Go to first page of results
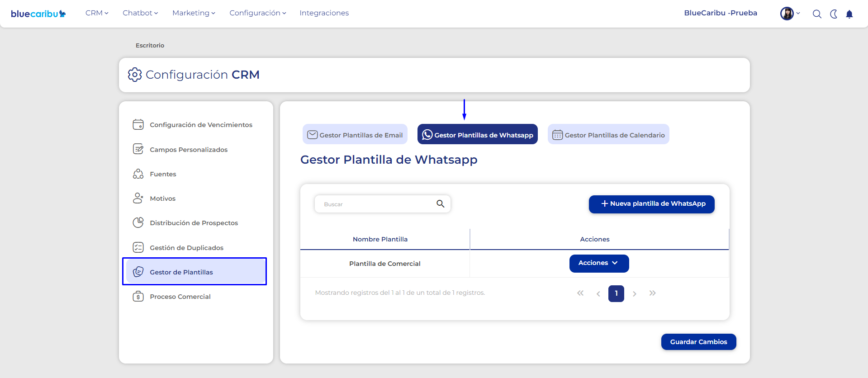868x378 pixels. tap(580, 293)
